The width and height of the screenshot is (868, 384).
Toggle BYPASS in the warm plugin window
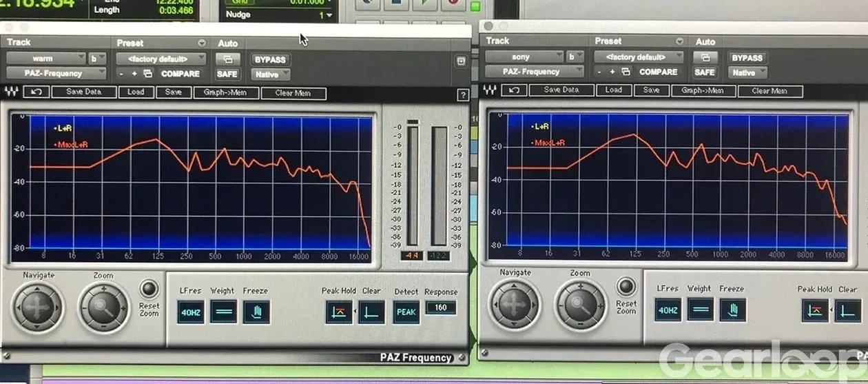269,59
